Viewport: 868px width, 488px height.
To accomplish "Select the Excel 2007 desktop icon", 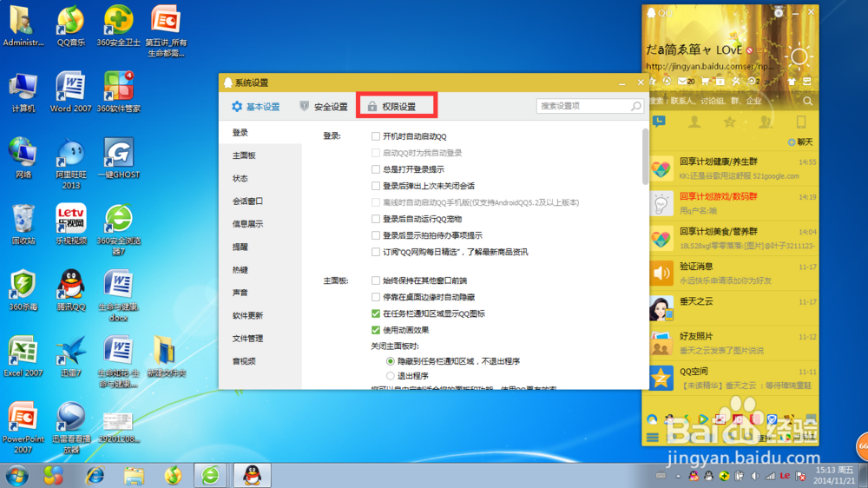I will 23,356.
